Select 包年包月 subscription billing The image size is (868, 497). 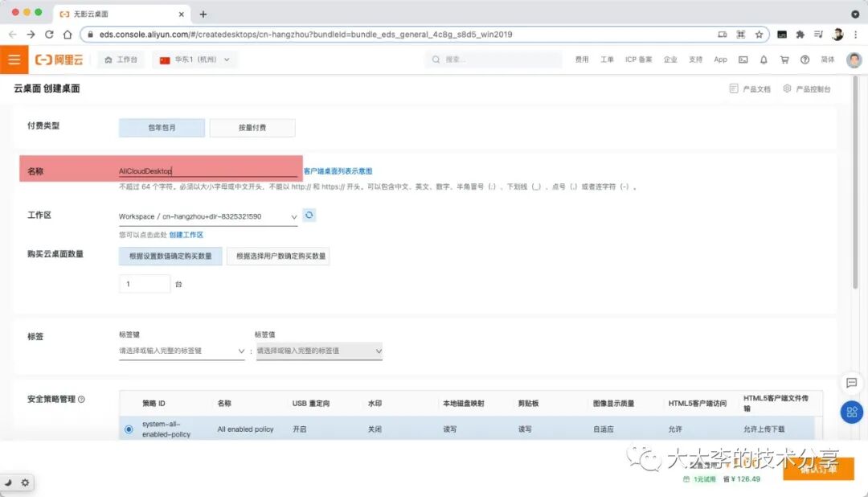(162, 127)
